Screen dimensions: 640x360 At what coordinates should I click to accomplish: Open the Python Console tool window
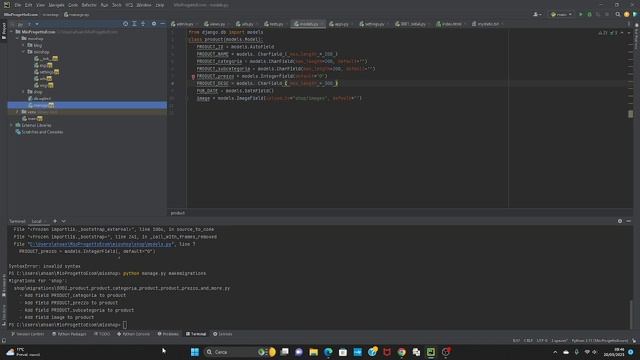[x=133, y=334]
